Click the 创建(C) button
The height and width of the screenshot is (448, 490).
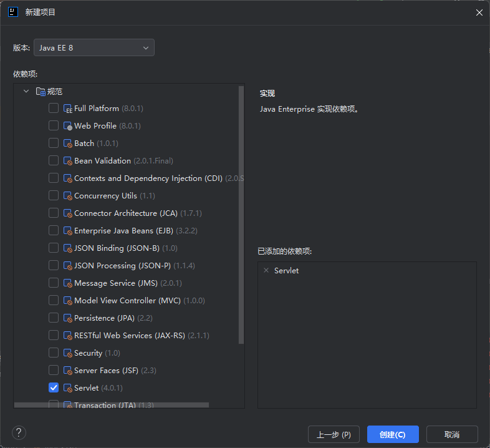pos(393,434)
